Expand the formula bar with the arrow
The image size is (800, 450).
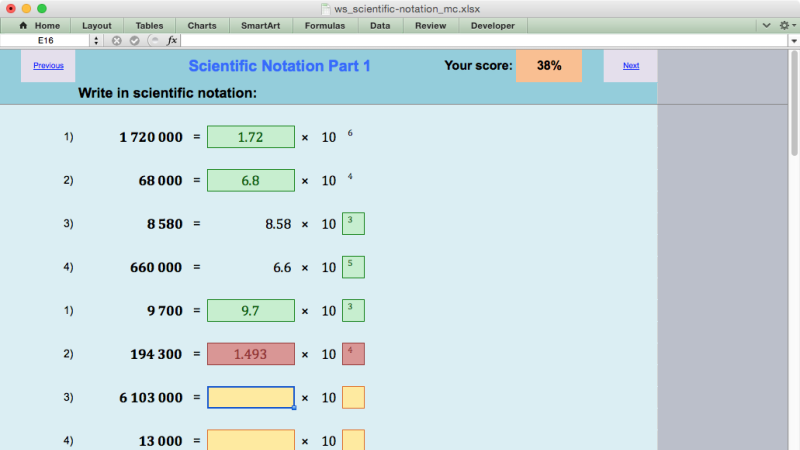794,41
